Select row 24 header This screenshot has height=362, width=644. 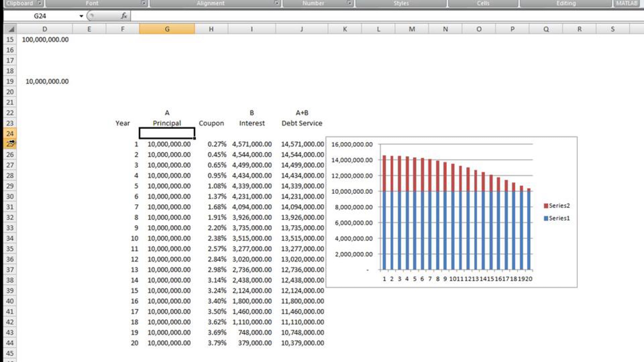click(10, 134)
